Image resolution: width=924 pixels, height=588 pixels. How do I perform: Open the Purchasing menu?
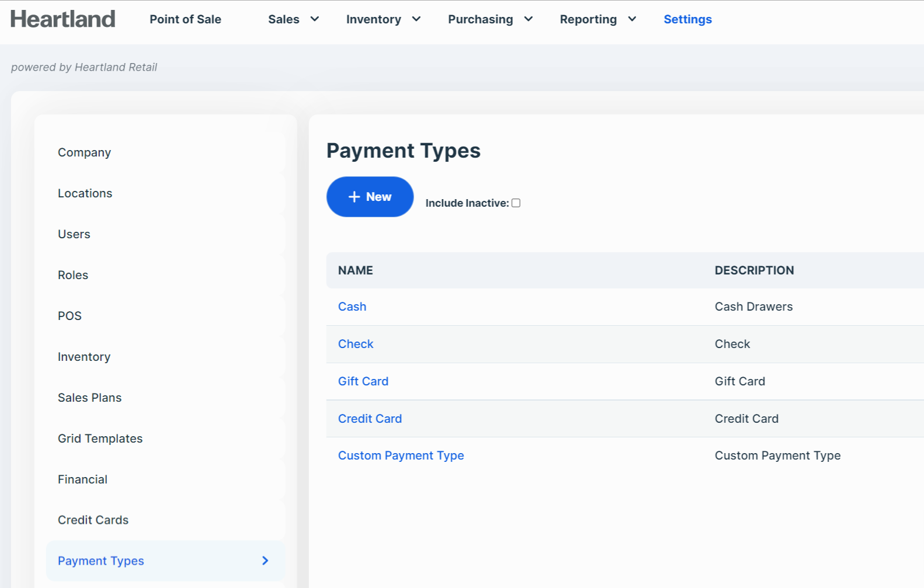480,19
